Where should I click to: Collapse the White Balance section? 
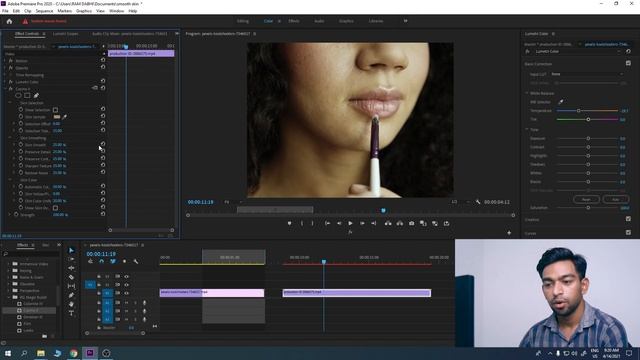(x=527, y=93)
